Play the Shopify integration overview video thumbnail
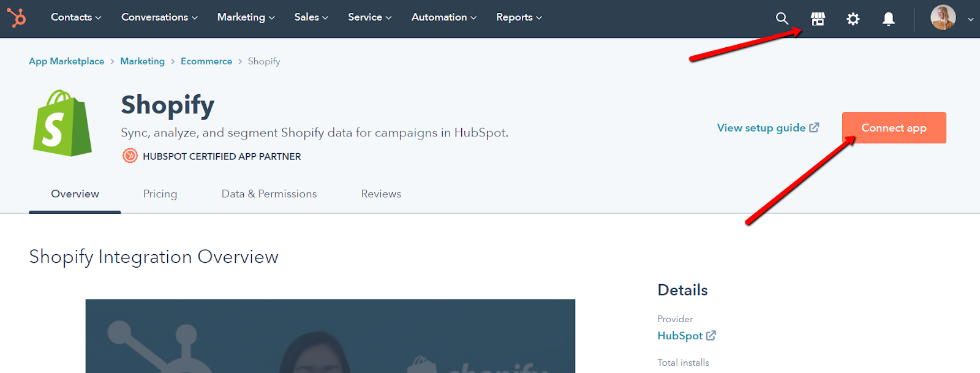980x373 pixels. click(x=330, y=336)
